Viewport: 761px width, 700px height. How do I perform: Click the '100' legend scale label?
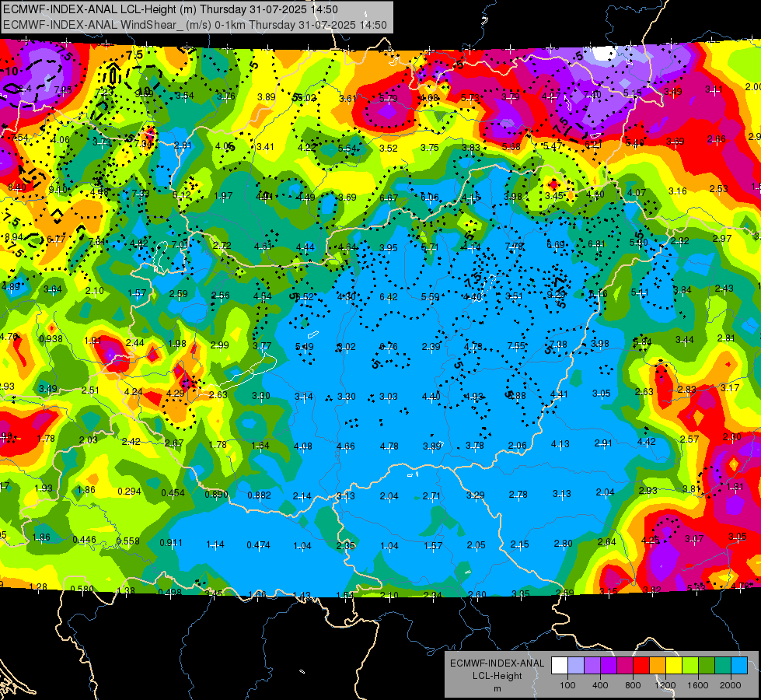pyautogui.click(x=567, y=685)
